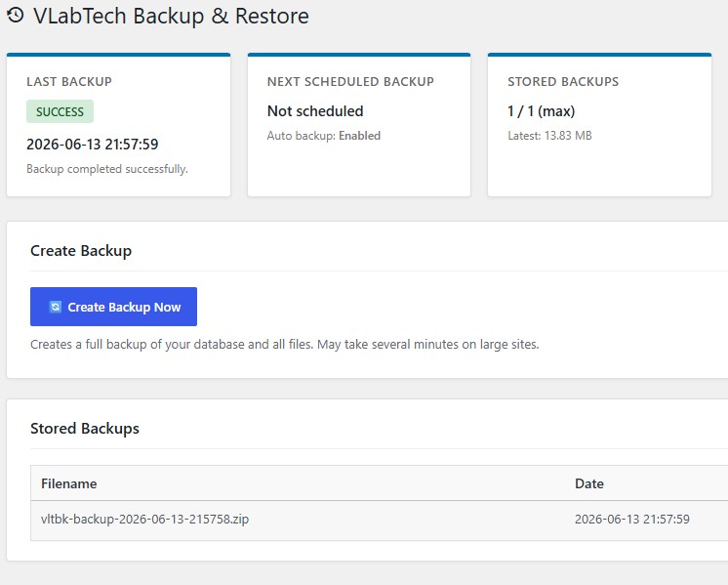Click the Date column header

coord(589,483)
